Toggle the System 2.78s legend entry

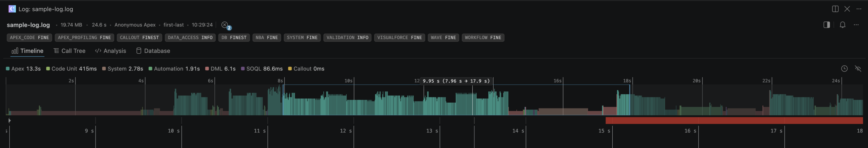point(123,69)
